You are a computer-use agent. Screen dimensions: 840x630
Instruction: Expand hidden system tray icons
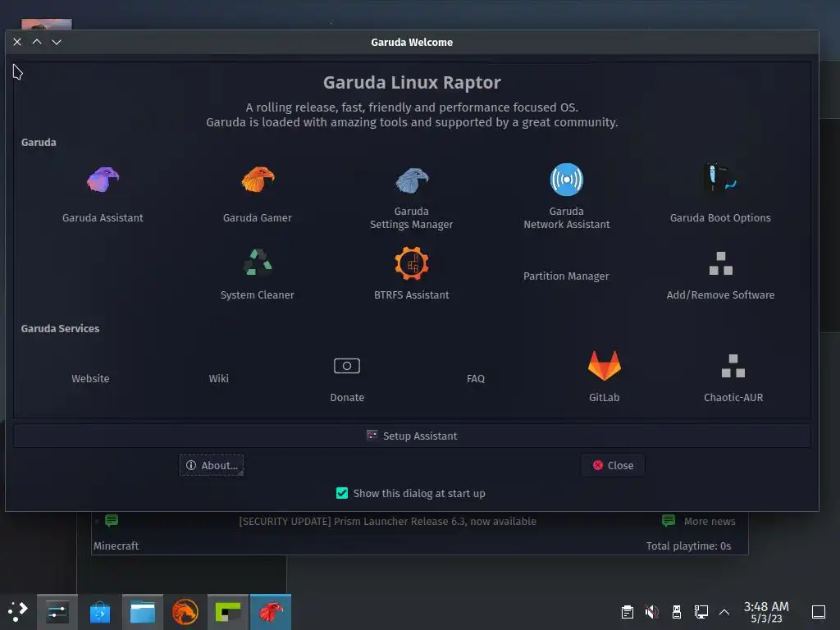724,612
